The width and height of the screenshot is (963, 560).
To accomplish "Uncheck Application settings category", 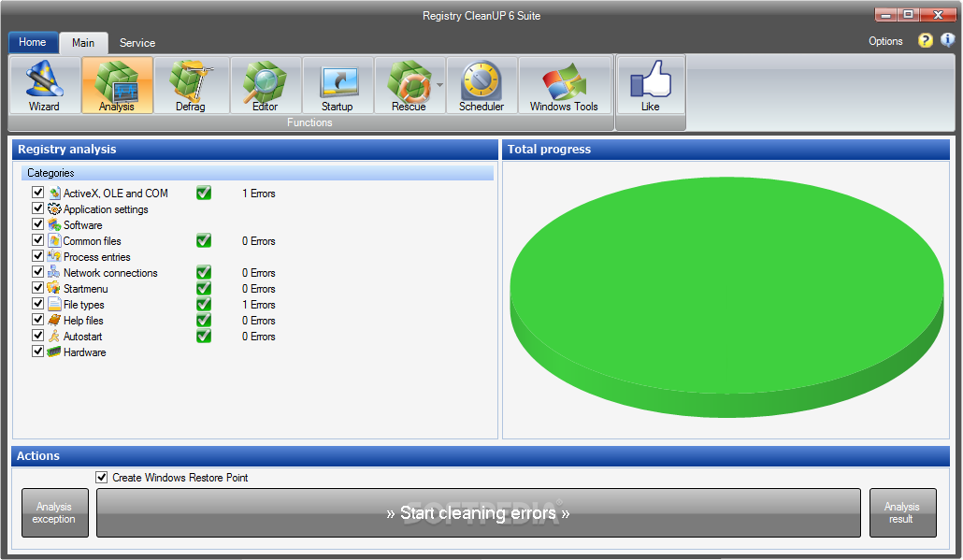I will tap(38, 208).
